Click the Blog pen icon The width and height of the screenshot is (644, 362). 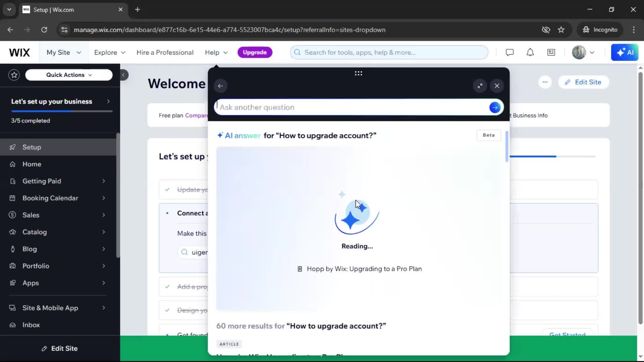click(12, 249)
